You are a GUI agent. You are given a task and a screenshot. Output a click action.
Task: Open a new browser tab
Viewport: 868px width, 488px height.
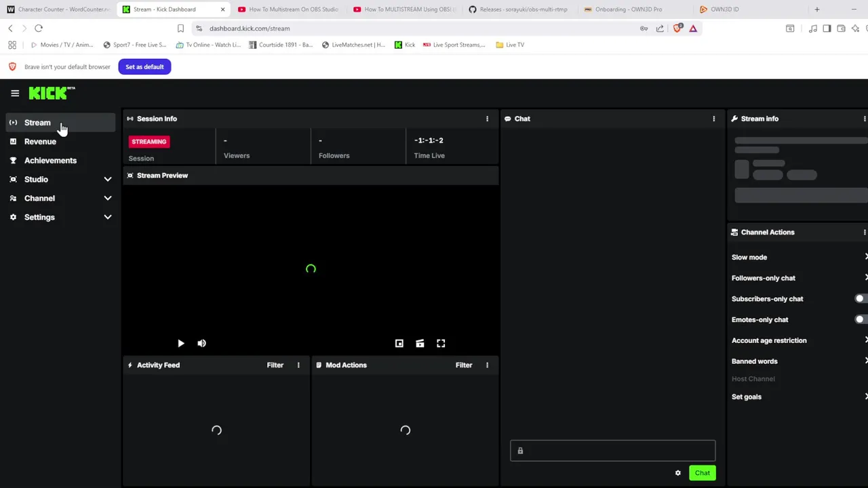tap(816, 9)
